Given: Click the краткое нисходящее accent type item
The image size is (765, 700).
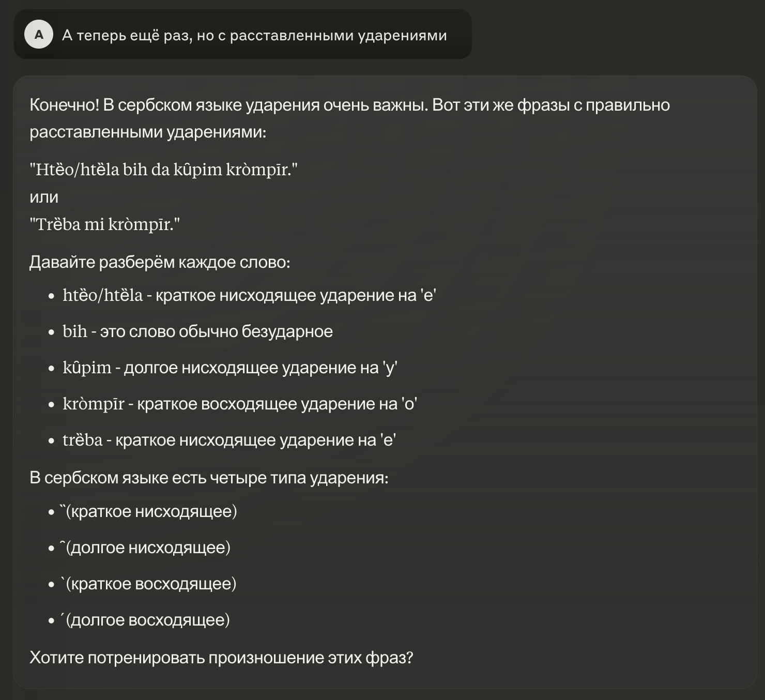Looking at the screenshot, I should tap(149, 511).
